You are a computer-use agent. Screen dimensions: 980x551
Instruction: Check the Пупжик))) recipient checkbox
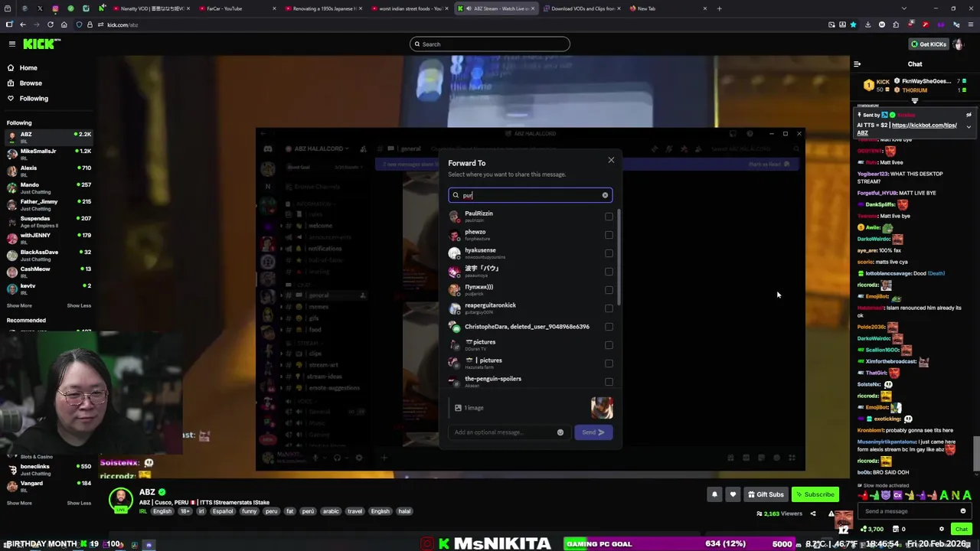(x=609, y=290)
